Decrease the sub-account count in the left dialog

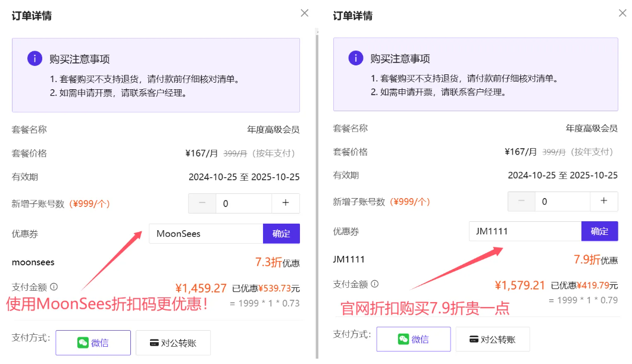[202, 203]
